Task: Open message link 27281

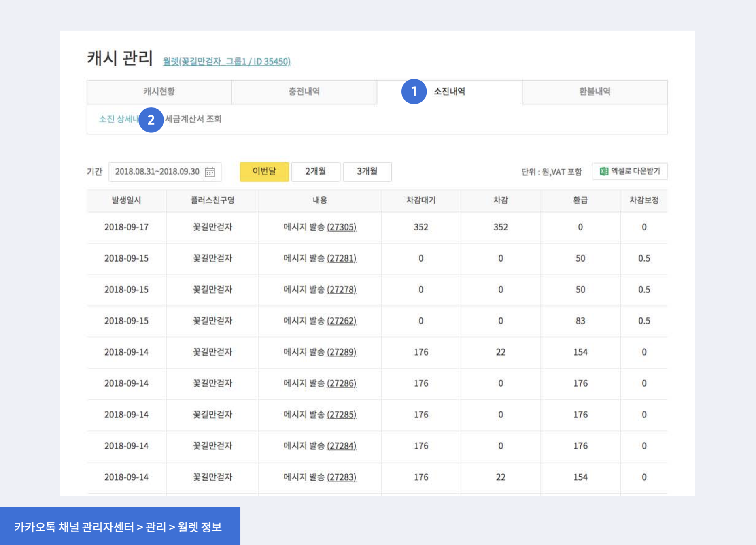Action: (x=341, y=258)
